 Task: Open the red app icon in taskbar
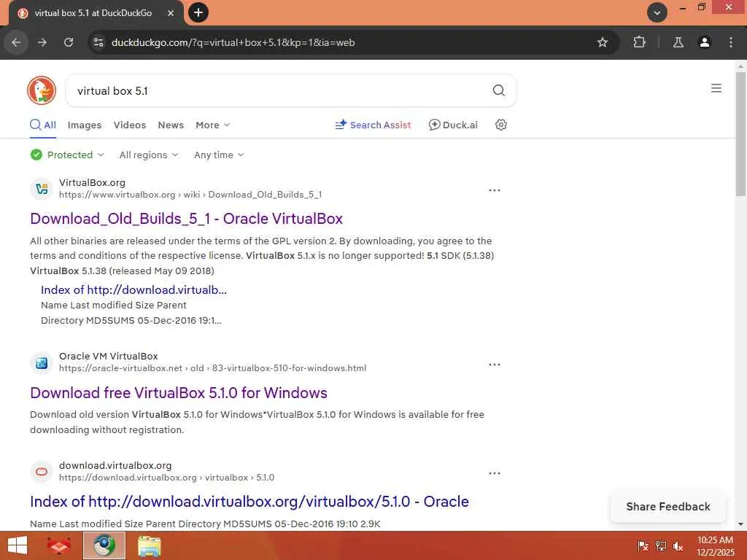tap(58, 545)
